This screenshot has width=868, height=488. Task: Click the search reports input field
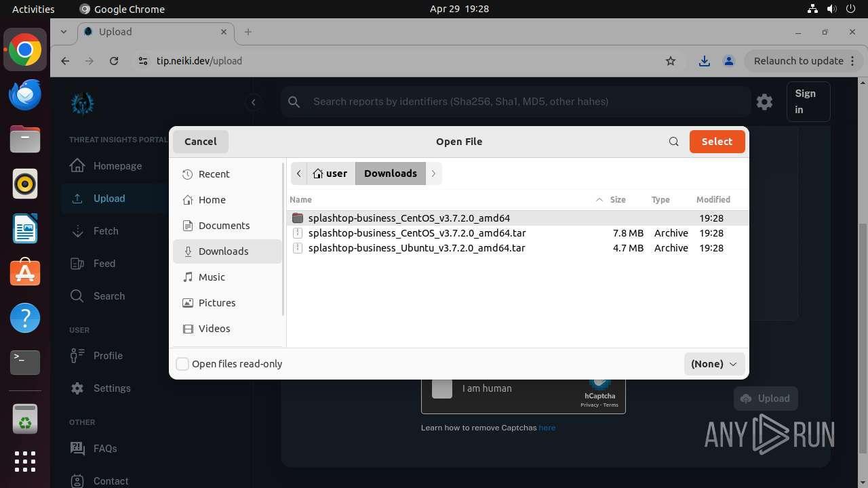pos(515,102)
